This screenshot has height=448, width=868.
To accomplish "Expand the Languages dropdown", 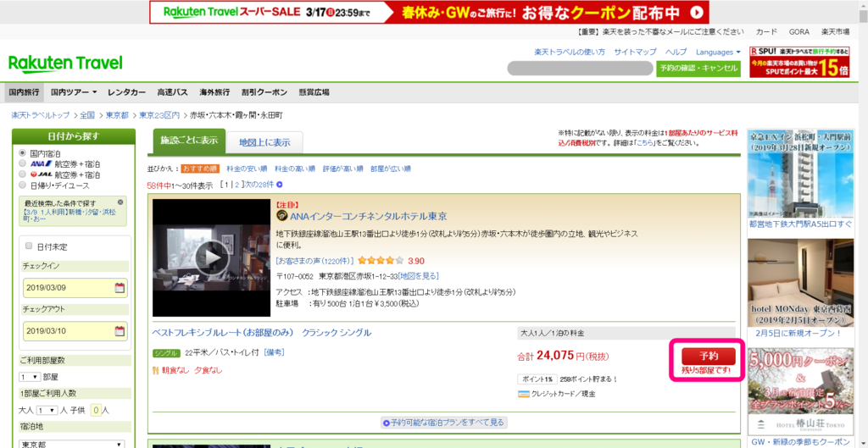I will (x=718, y=52).
